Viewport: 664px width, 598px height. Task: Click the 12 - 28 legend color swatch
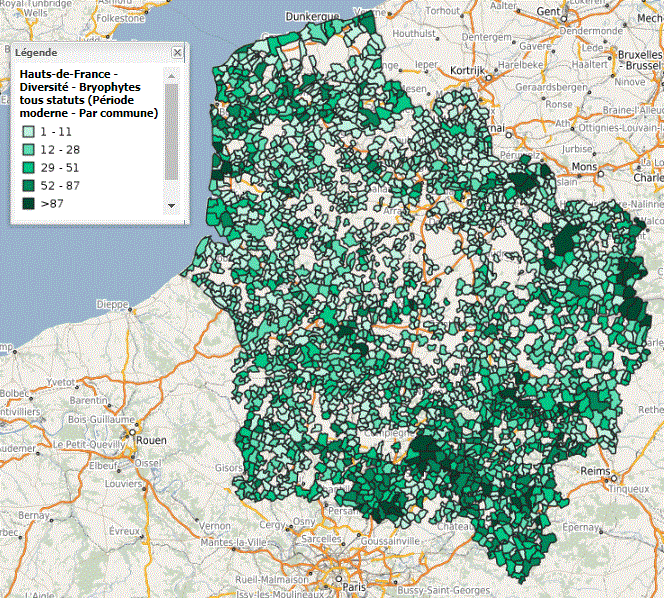click(x=29, y=149)
